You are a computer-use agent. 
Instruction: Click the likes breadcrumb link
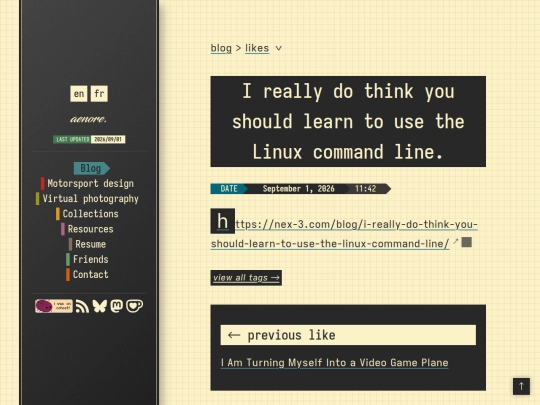click(x=257, y=48)
